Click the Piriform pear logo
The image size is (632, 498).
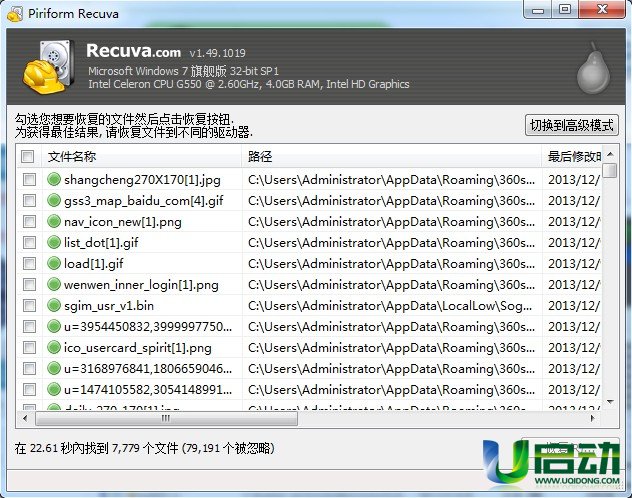tap(593, 68)
